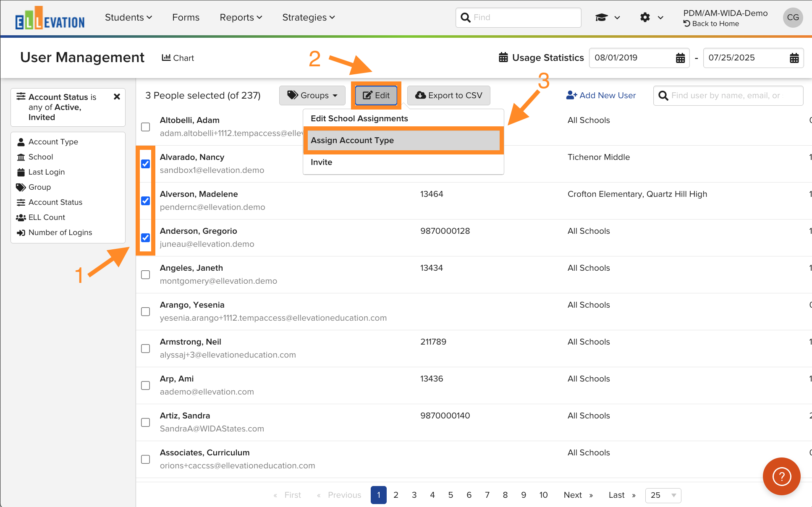The image size is (812, 507).
Task: Uncheck Anderson, Gregorio checkbox
Action: point(146,238)
